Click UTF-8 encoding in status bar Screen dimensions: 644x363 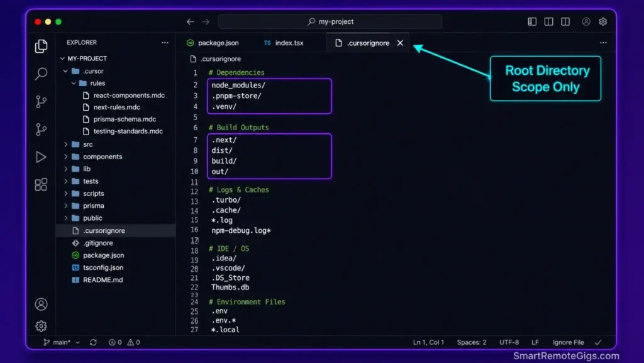[x=509, y=342]
